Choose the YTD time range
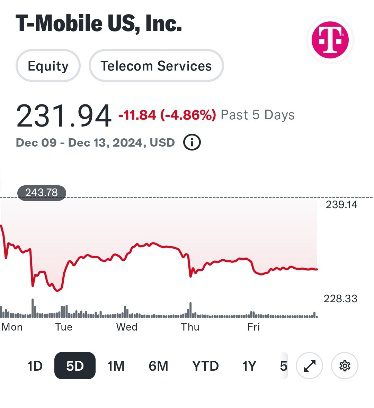 205,366
